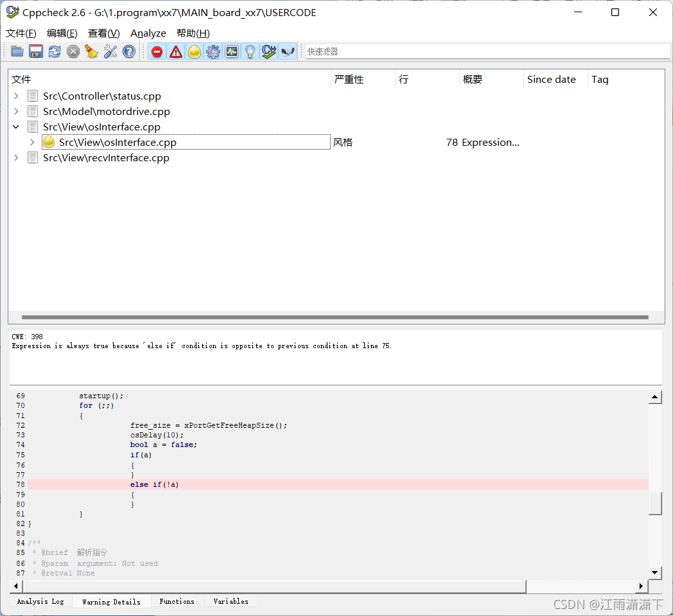Click the code view scroll-up arrow
Screen dimensions: 673x616
tap(654, 397)
